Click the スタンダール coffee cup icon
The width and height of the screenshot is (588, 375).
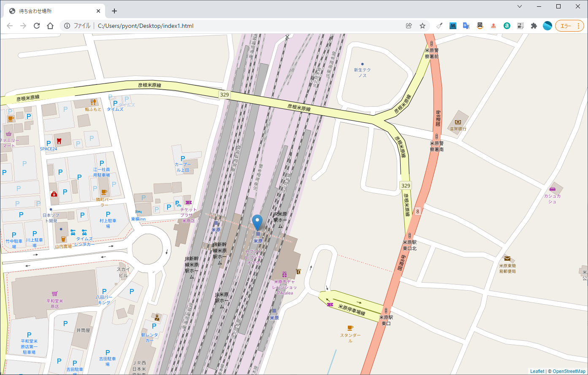350,328
